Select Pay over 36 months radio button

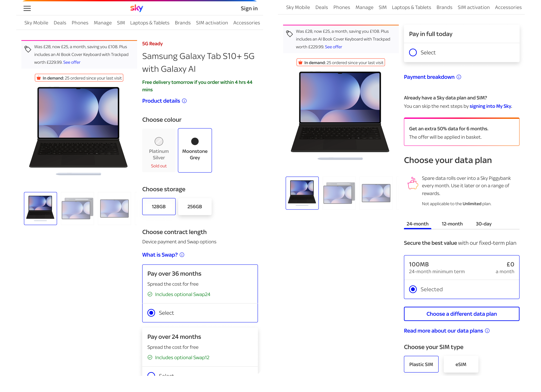pos(151,313)
